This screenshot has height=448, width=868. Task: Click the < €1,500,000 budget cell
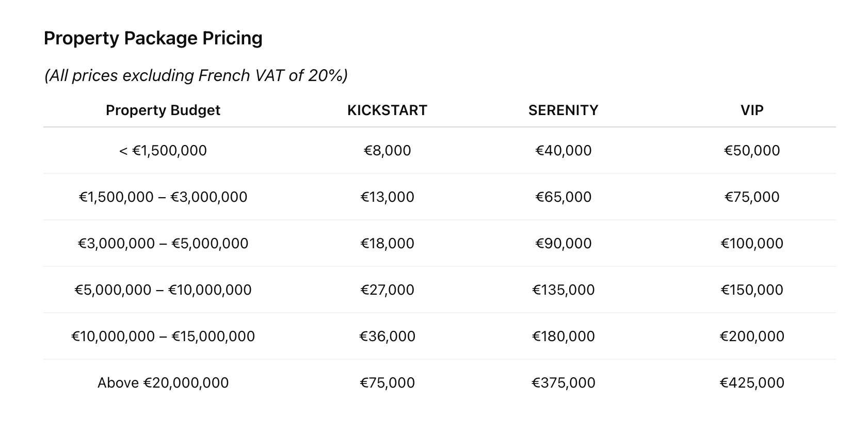click(x=163, y=150)
